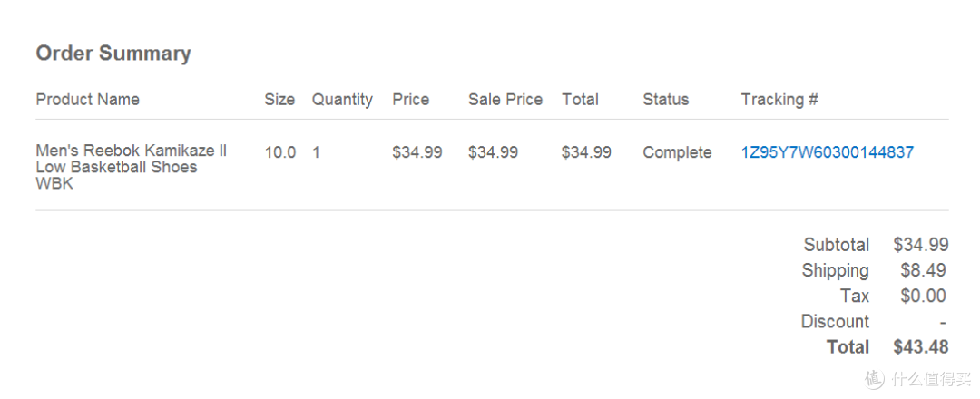
Task: Click the Price column header
Action: click(411, 99)
